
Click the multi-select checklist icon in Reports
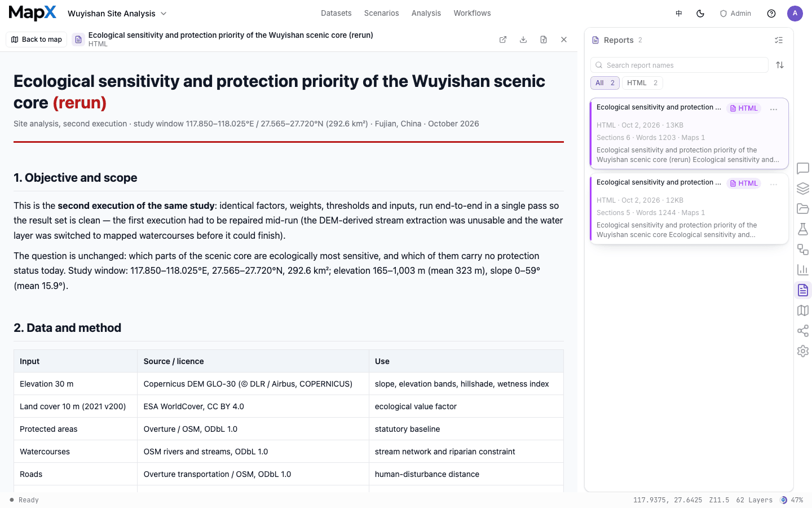(x=779, y=40)
